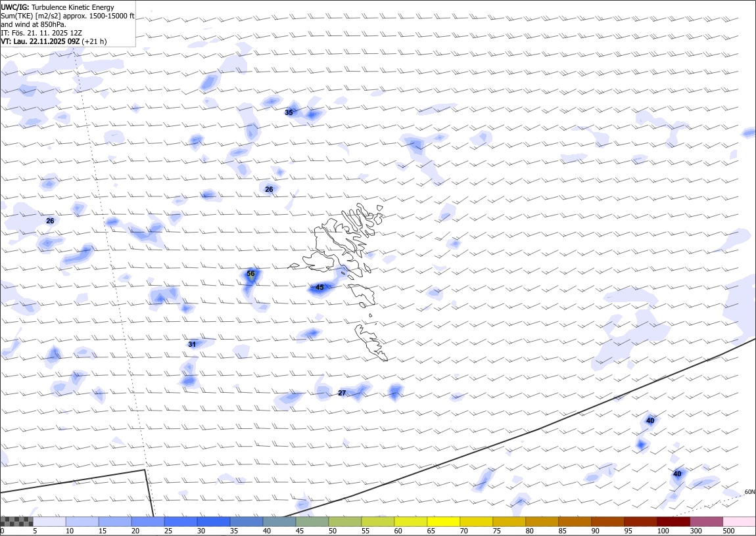Click the 26 label near the dotted meridian

(x=50, y=221)
